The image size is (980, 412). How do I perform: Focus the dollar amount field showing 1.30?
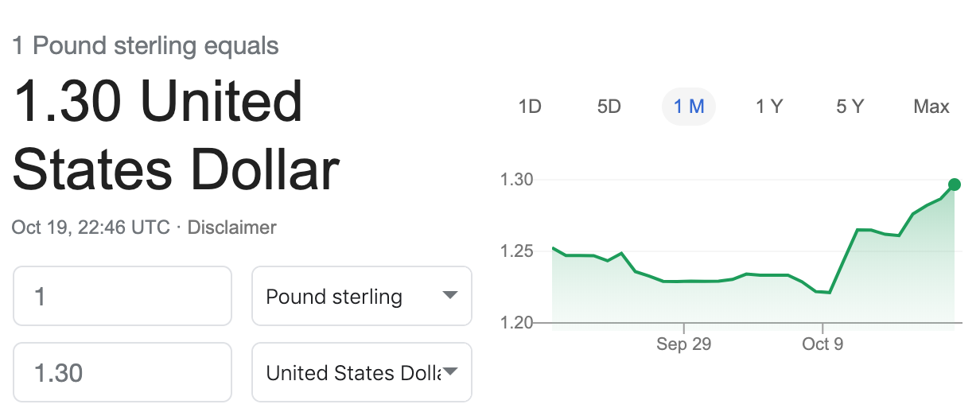(122, 372)
